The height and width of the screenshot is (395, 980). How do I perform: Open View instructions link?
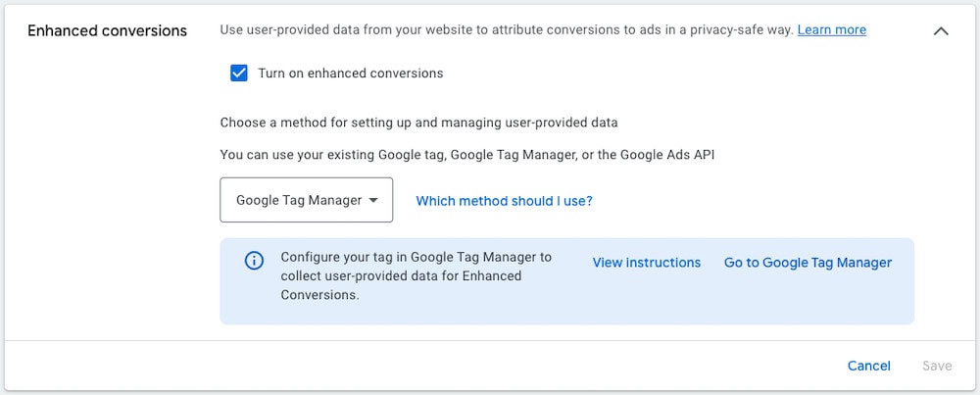click(646, 263)
